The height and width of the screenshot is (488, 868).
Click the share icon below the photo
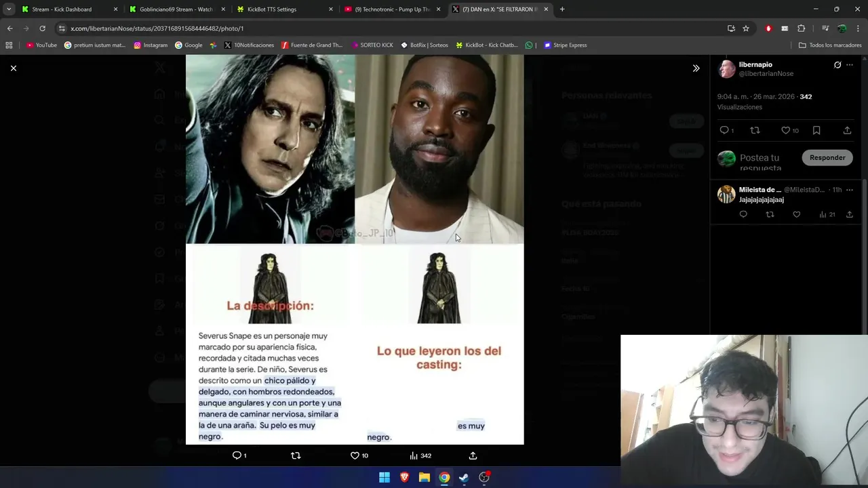(x=473, y=455)
